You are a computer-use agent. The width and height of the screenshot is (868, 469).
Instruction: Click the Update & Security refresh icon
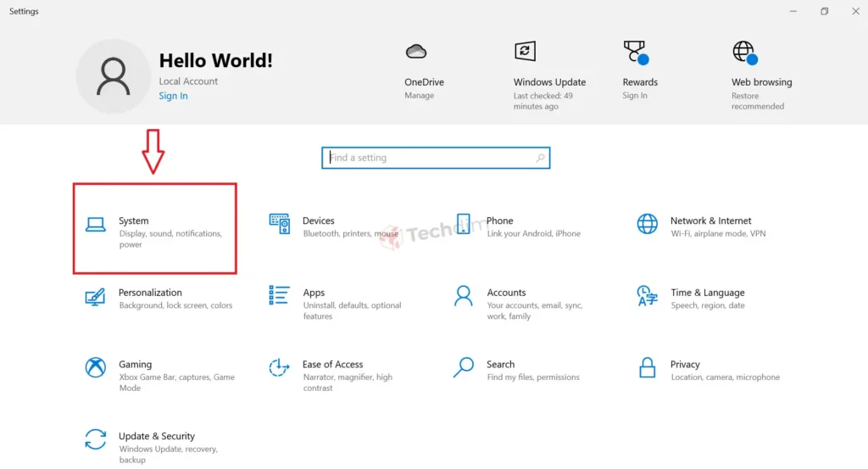click(x=95, y=439)
